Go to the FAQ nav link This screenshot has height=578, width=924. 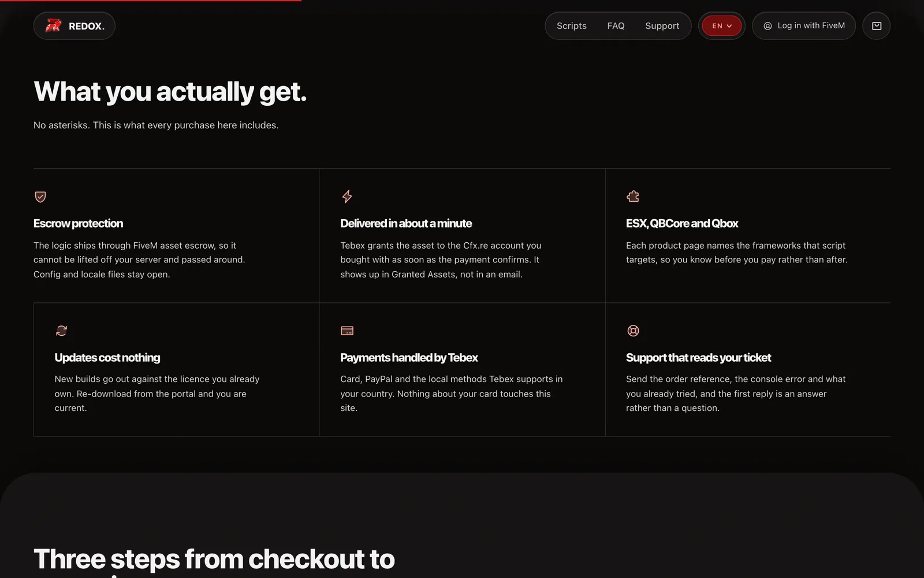pyautogui.click(x=616, y=26)
